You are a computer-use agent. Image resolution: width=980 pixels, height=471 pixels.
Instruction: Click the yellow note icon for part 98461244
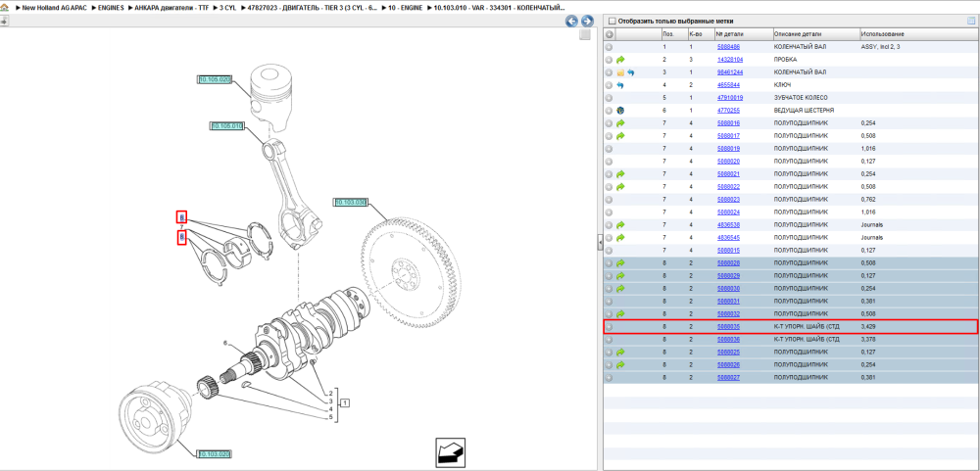point(620,72)
